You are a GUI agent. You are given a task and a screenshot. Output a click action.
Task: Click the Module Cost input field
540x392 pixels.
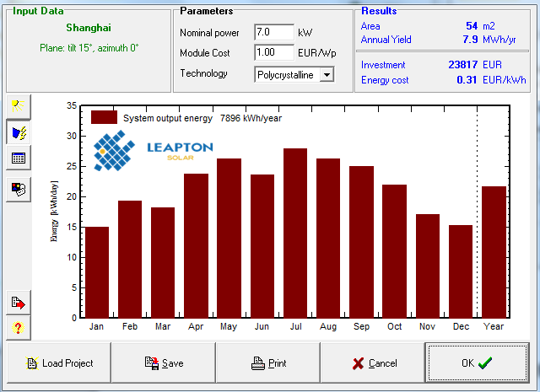(273, 53)
